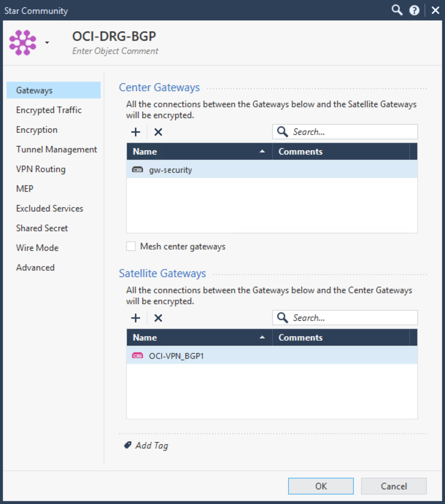Click the gw-security gateway icon
The image size is (445, 504).
click(x=138, y=170)
